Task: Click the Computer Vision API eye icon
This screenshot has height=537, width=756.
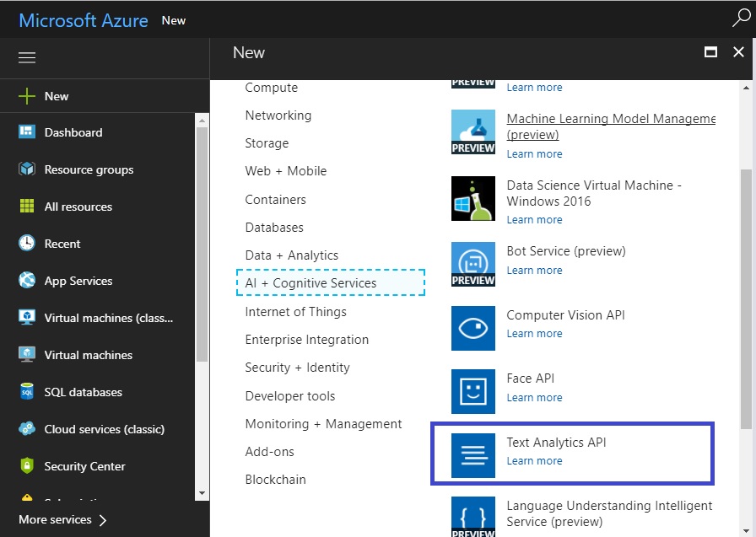Action: [473, 328]
